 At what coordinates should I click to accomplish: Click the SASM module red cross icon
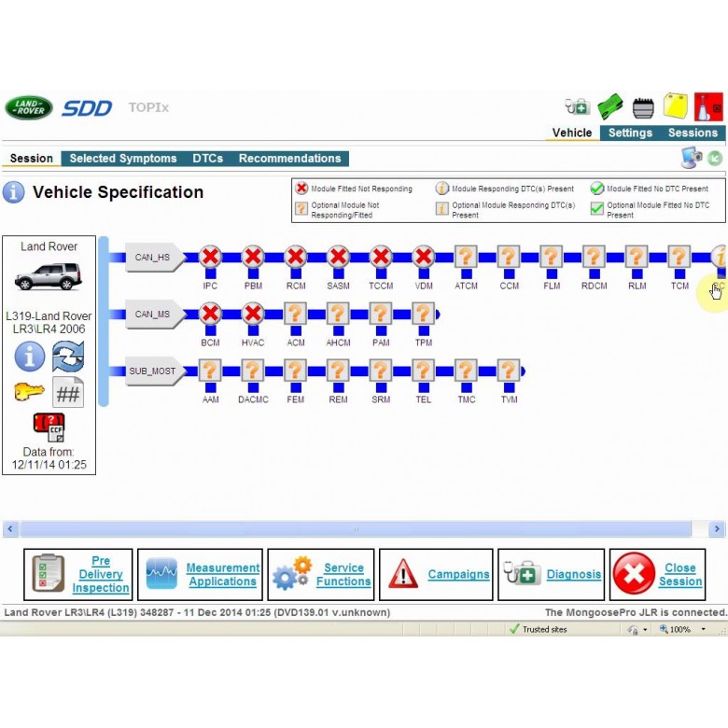coord(338,257)
